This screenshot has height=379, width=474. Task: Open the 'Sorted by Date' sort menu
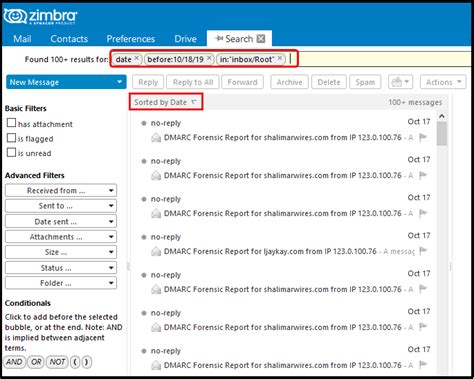166,102
